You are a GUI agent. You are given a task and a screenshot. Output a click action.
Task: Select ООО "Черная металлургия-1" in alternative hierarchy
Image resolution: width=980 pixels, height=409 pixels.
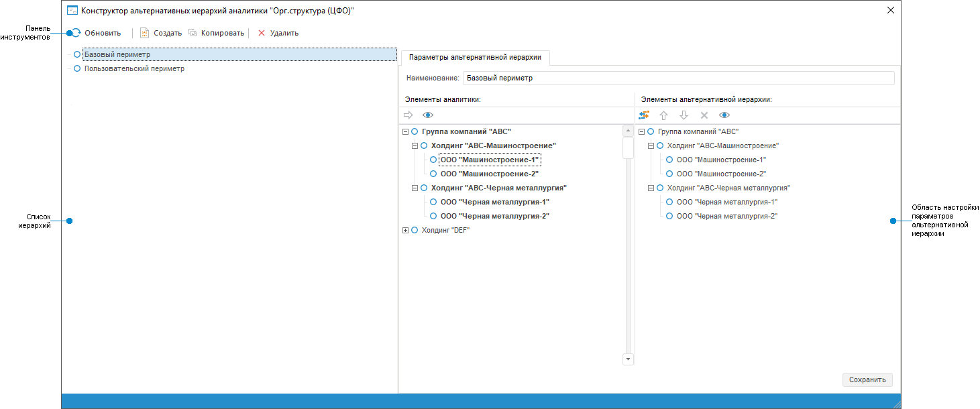coord(727,202)
